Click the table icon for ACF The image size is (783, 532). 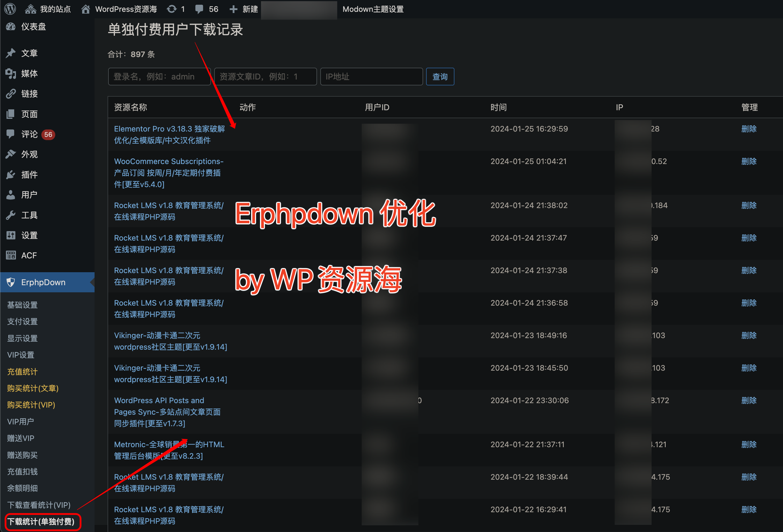click(x=11, y=255)
